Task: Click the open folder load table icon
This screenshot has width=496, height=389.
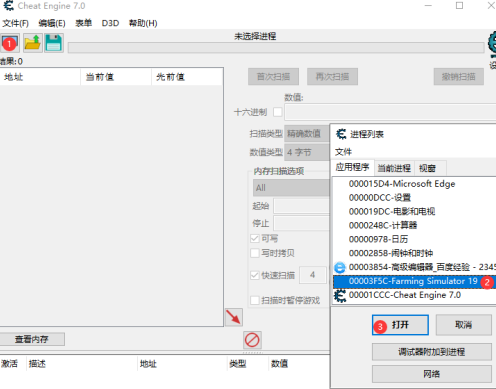Action: point(33,43)
